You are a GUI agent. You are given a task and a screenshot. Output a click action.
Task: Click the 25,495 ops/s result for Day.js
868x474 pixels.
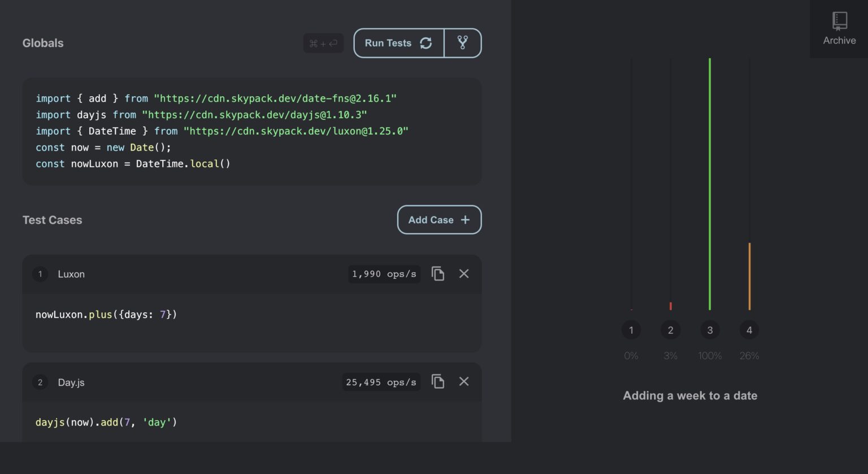(381, 382)
